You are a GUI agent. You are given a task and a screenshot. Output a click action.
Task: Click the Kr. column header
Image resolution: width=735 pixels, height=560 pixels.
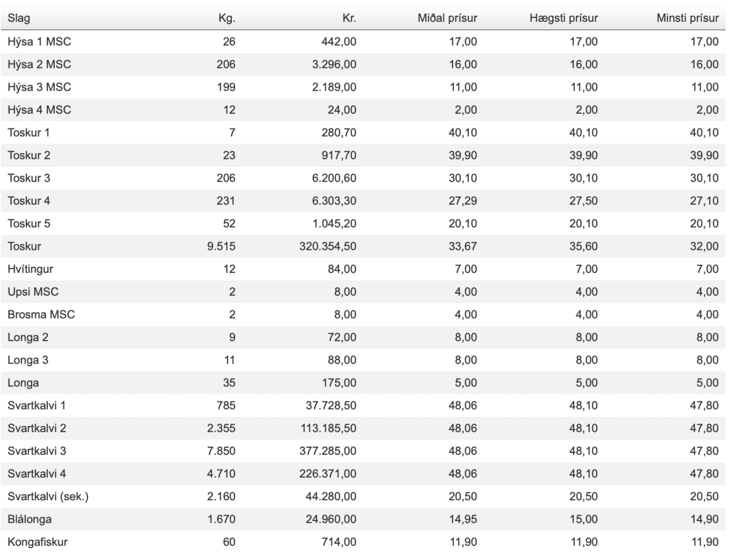click(x=349, y=18)
